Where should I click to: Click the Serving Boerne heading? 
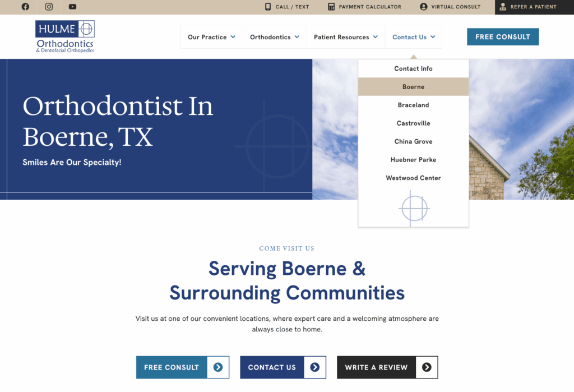pos(287,280)
